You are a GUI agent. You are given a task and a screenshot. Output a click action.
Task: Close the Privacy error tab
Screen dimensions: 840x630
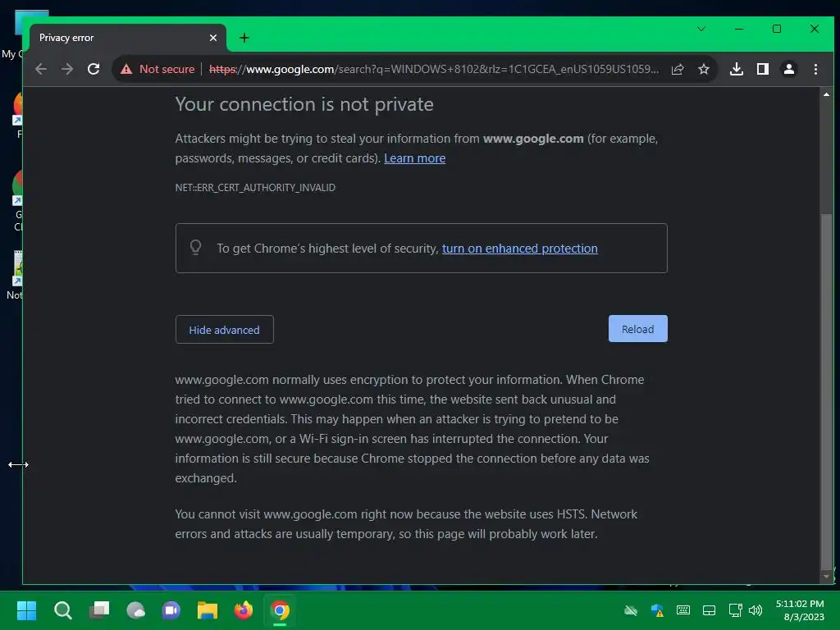(213, 38)
